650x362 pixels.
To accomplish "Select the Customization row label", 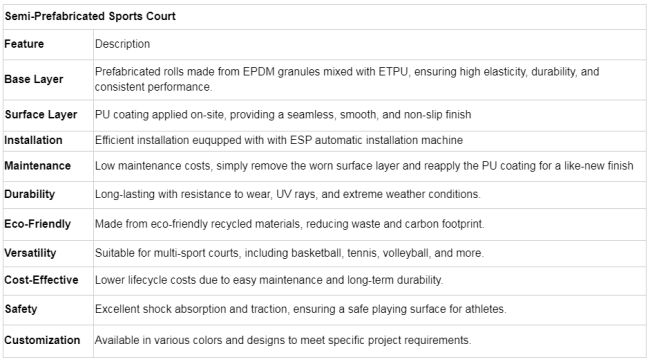I will click(x=42, y=340).
